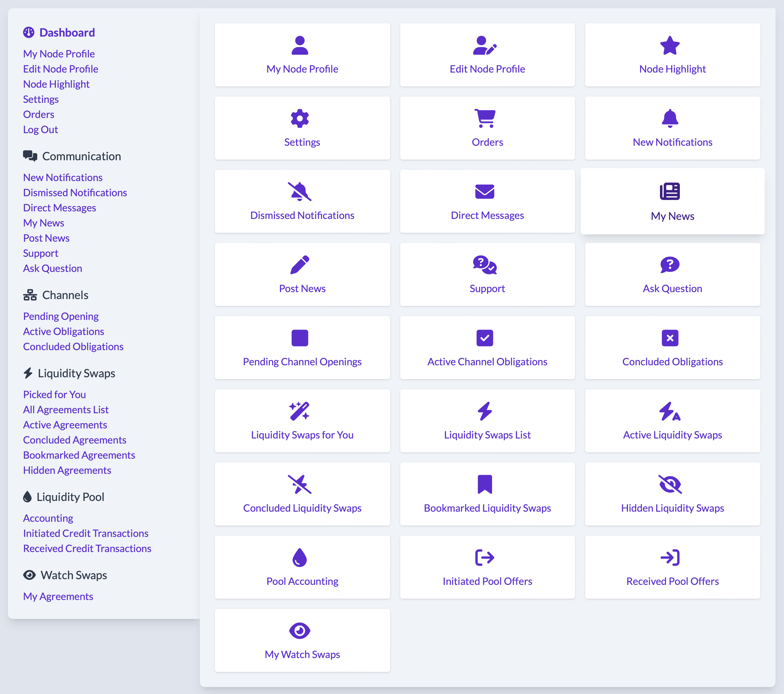The height and width of the screenshot is (694, 784).
Task: Click the Pool Accounting droplet icon
Action: tap(300, 557)
